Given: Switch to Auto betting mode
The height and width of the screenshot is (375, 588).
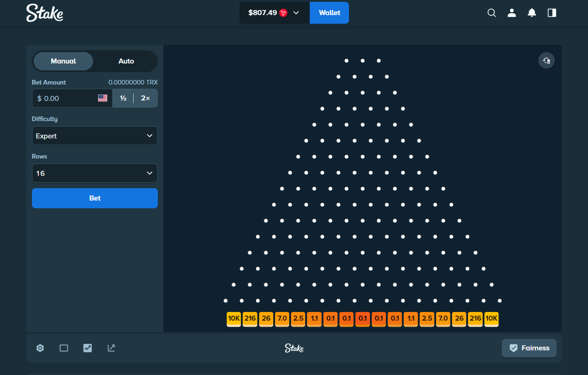Looking at the screenshot, I should tap(126, 61).
